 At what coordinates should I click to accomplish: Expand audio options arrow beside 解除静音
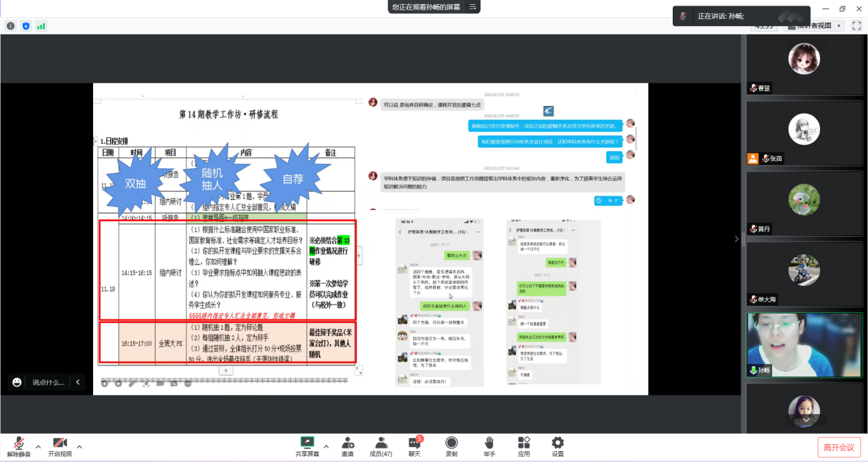coord(38,447)
